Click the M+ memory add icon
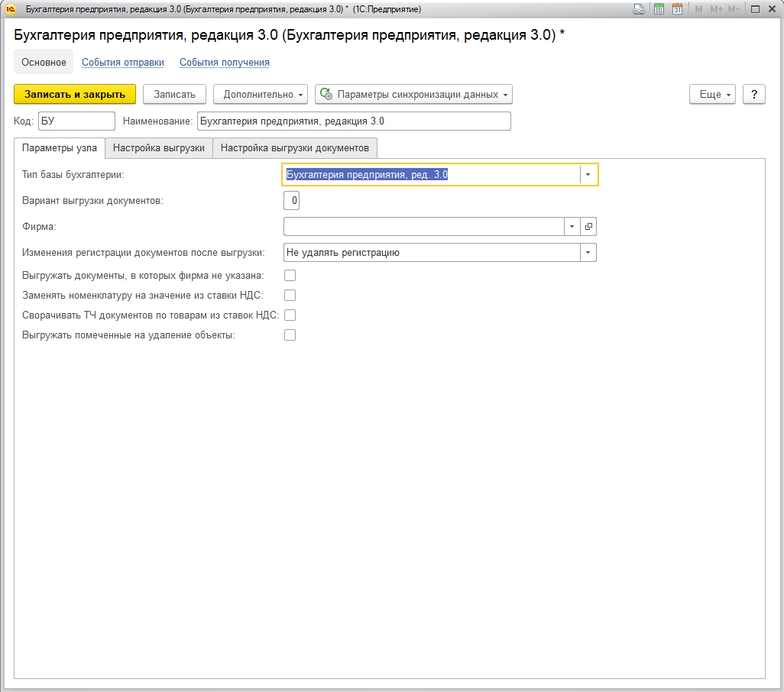Screen dimensions: 784x692 pyautogui.click(x=716, y=9)
